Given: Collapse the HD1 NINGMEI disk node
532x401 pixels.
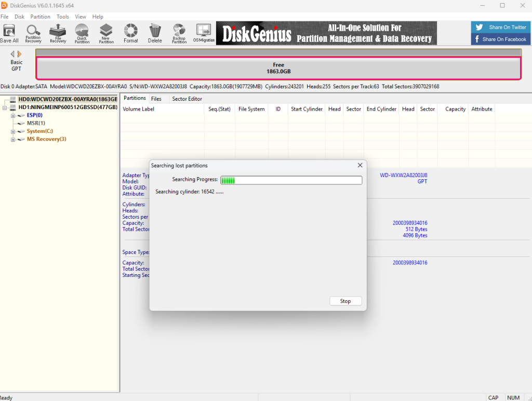Looking at the screenshot, I should 5,108.
